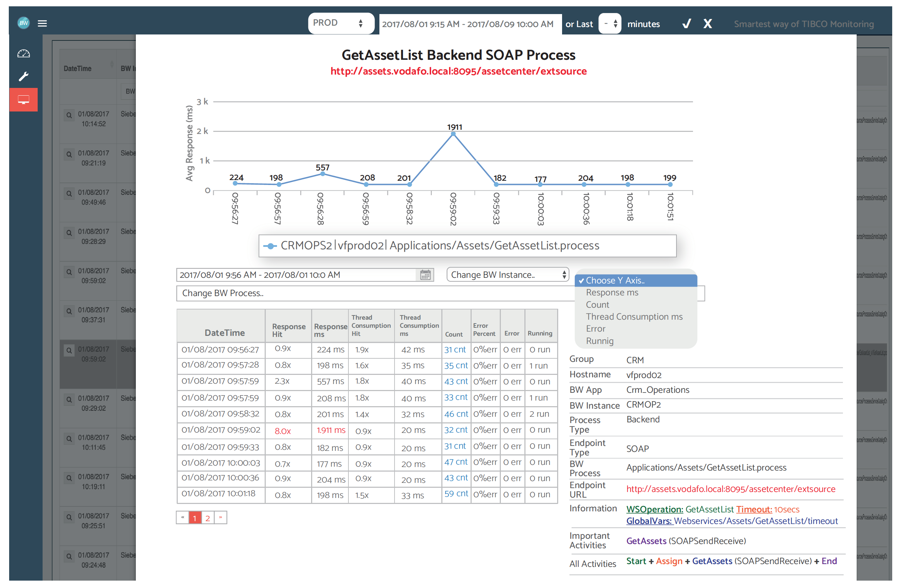Open the Change BW Instance dropdown

[x=507, y=274]
